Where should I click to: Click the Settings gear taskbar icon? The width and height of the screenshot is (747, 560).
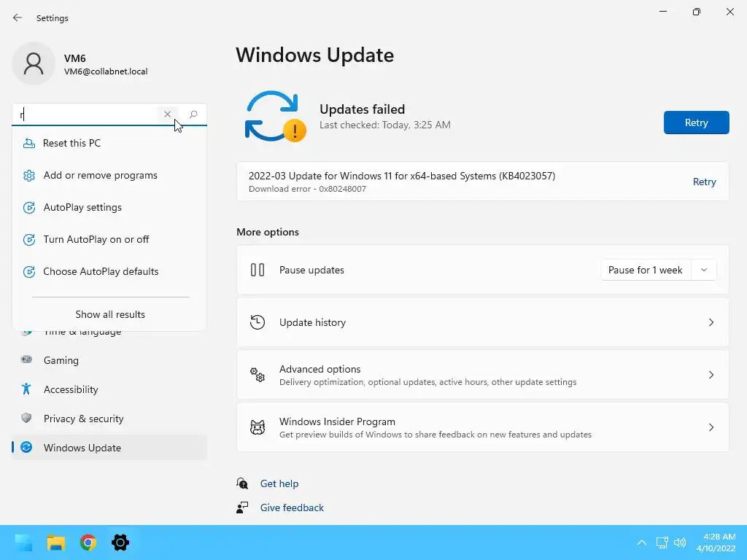[x=120, y=542]
